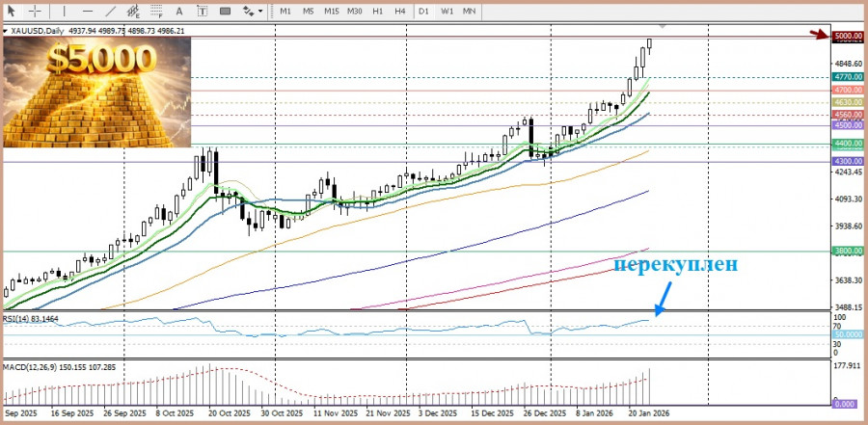Select the vertical line drawing tool

(64, 11)
